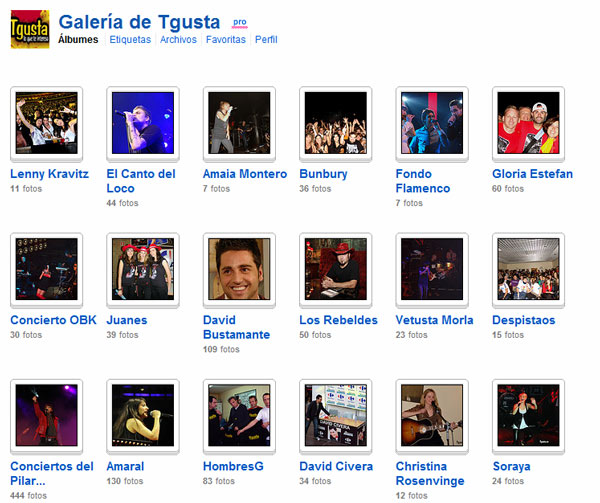The width and height of the screenshot is (600, 503).
Task: Open the Christina Rosenvinge guitar thumbnail
Action: [x=432, y=415]
